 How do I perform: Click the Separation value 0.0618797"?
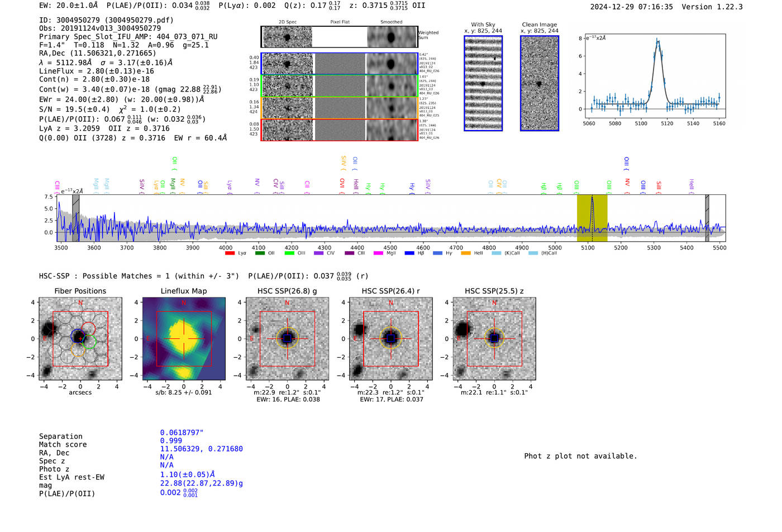pos(182,433)
